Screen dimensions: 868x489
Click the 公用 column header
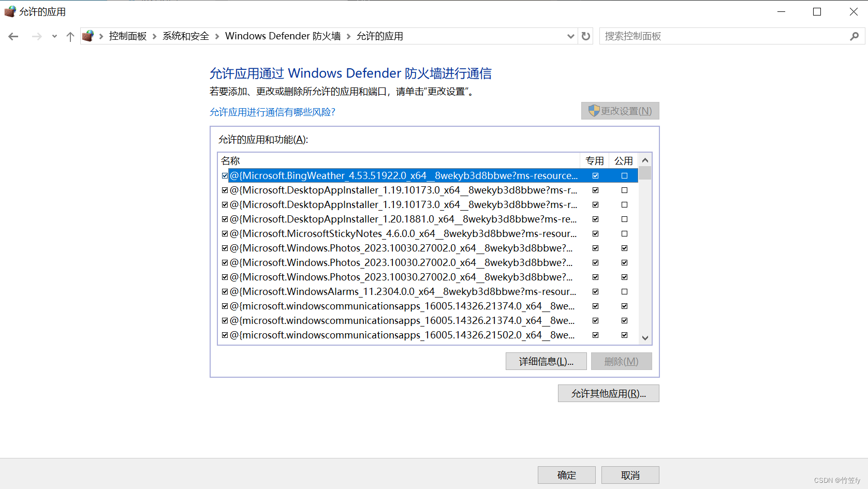point(624,160)
